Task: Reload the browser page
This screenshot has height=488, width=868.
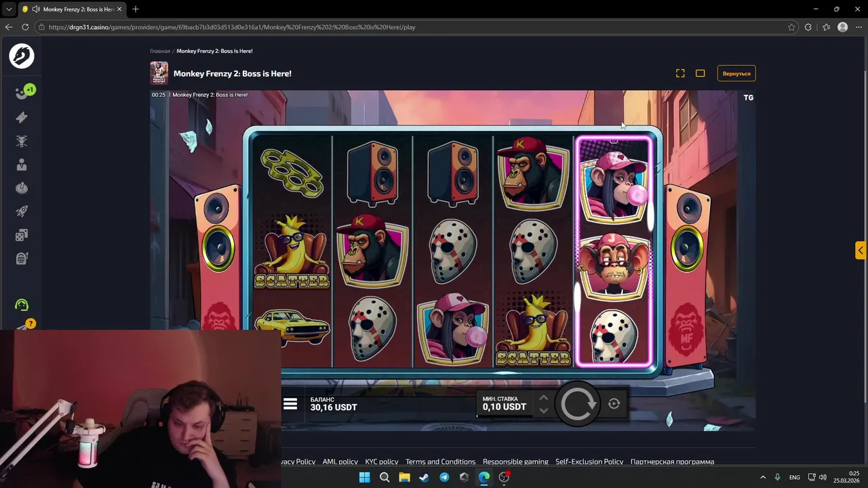Action: click(25, 27)
